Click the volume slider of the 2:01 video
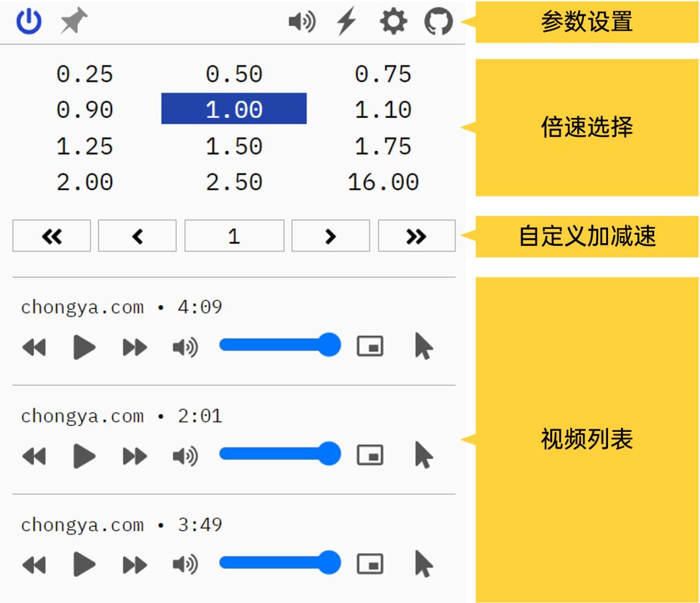Image resolution: width=700 pixels, height=603 pixels. pyautogui.click(x=279, y=454)
